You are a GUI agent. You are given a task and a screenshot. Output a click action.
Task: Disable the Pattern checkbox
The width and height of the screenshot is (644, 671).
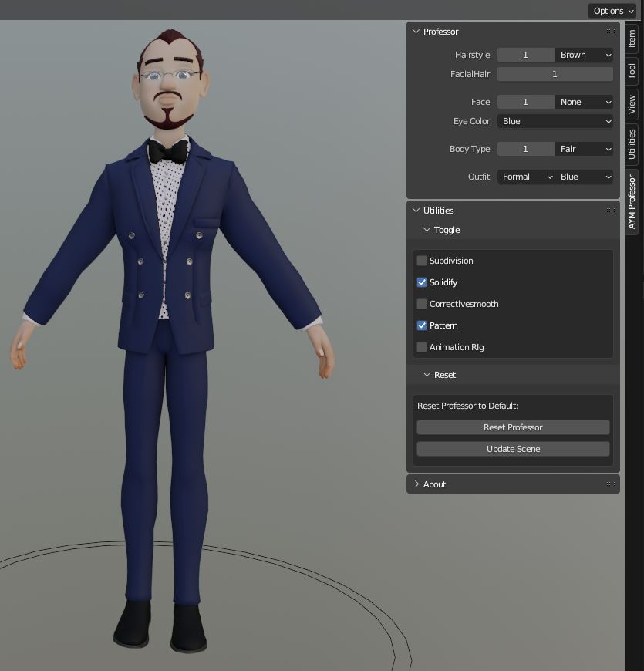pyautogui.click(x=422, y=325)
